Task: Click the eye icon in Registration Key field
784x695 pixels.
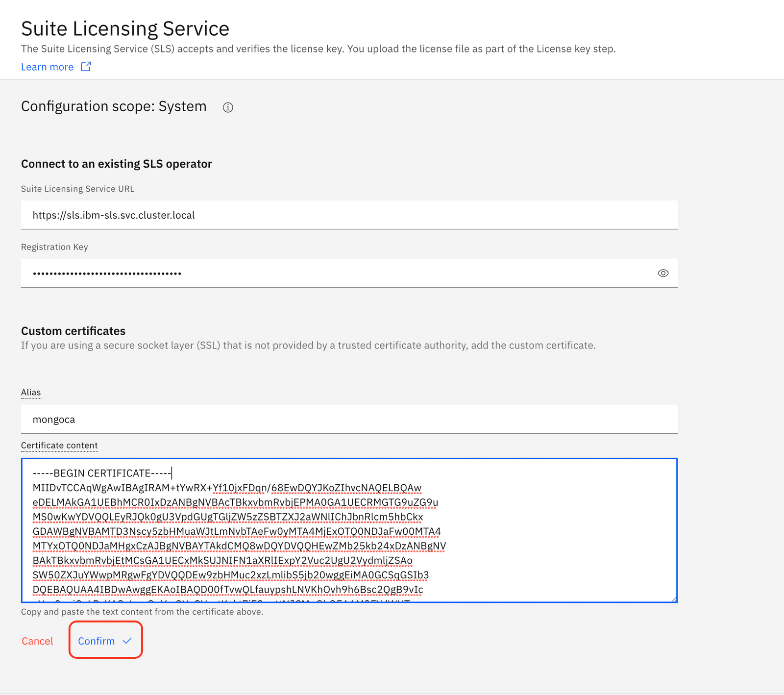Action: pos(663,273)
